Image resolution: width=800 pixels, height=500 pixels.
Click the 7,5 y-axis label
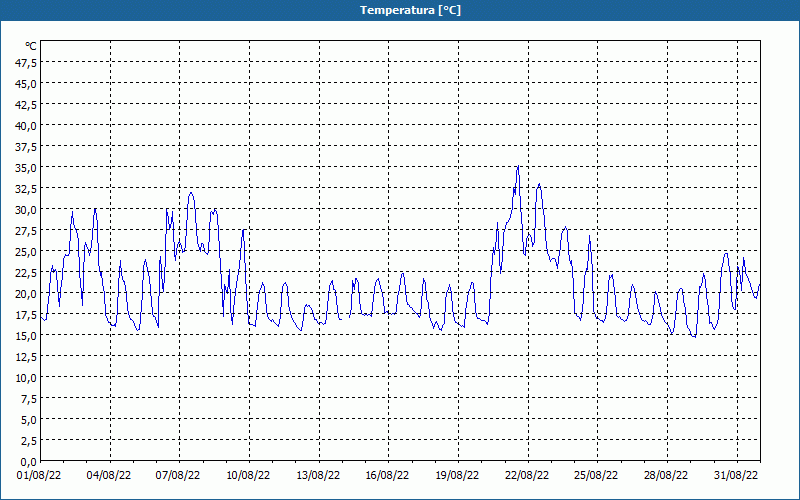pos(29,399)
